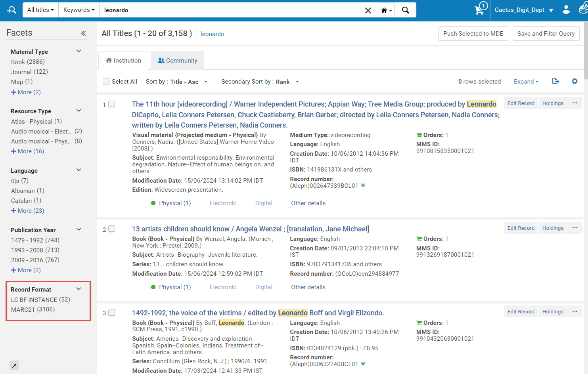The width and height of the screenshot is (588, 374).
Task: Click the export list icon
Action: pyautogui.click(x=555, y=81)
